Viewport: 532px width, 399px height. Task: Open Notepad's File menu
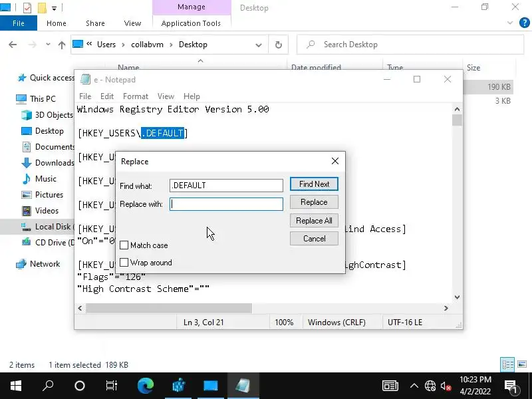point(85,96)
